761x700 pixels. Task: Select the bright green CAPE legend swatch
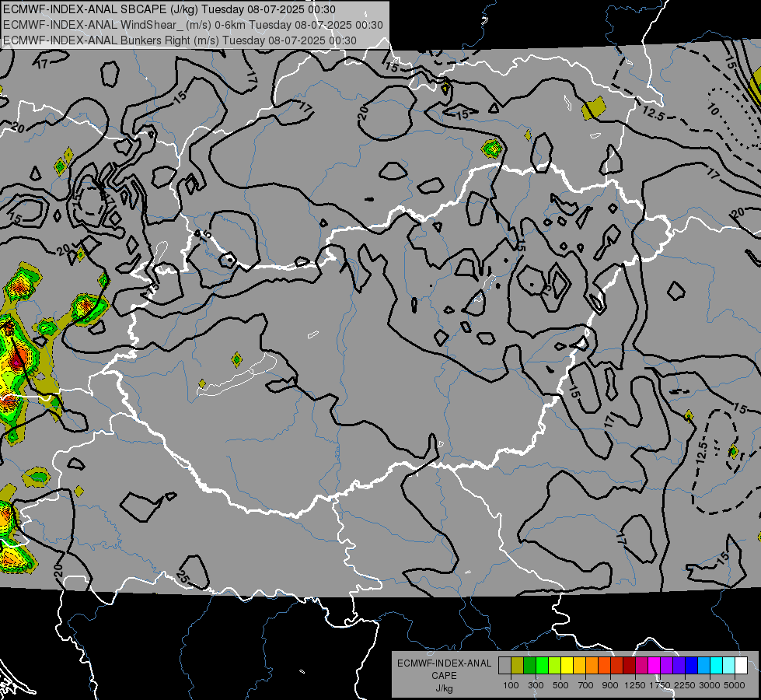click(542, 666)
